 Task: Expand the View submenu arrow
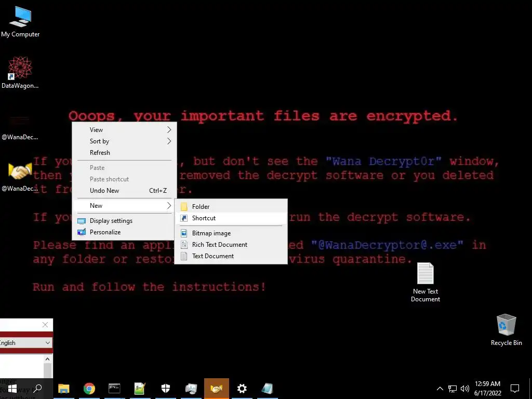point(169,129)
